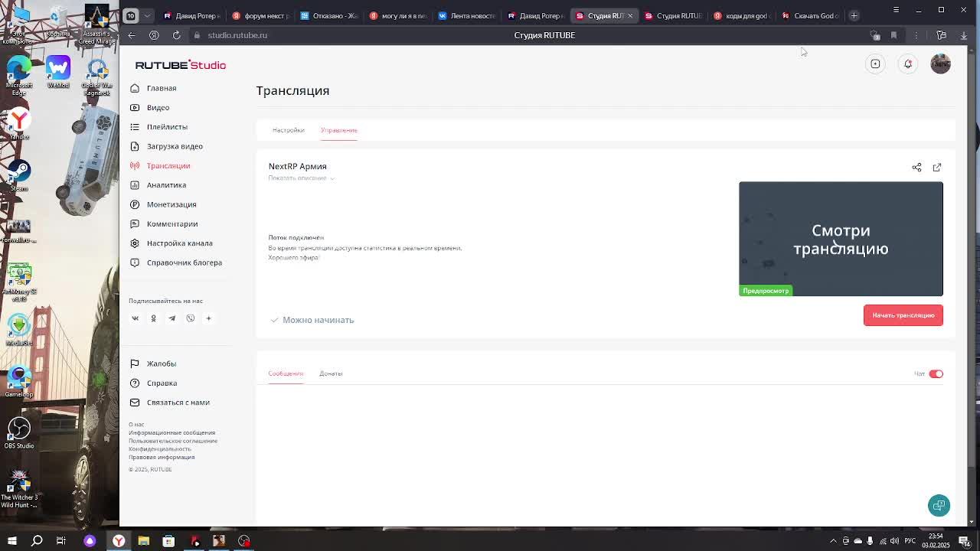Click the VK social icon

[x=135, y=318]
